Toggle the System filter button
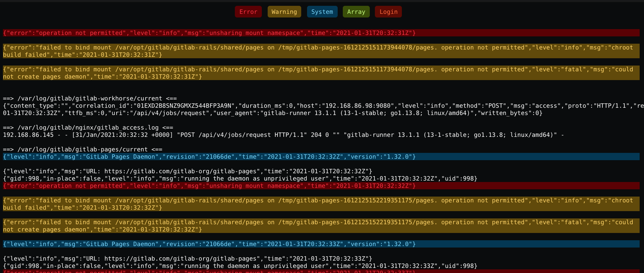 pos(322,12)
